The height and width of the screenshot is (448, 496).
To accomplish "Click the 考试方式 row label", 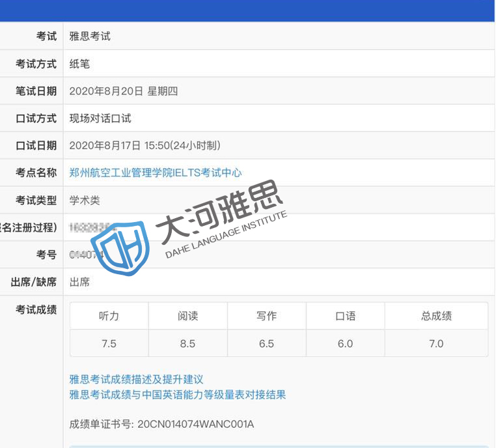I will pos(36,64).
